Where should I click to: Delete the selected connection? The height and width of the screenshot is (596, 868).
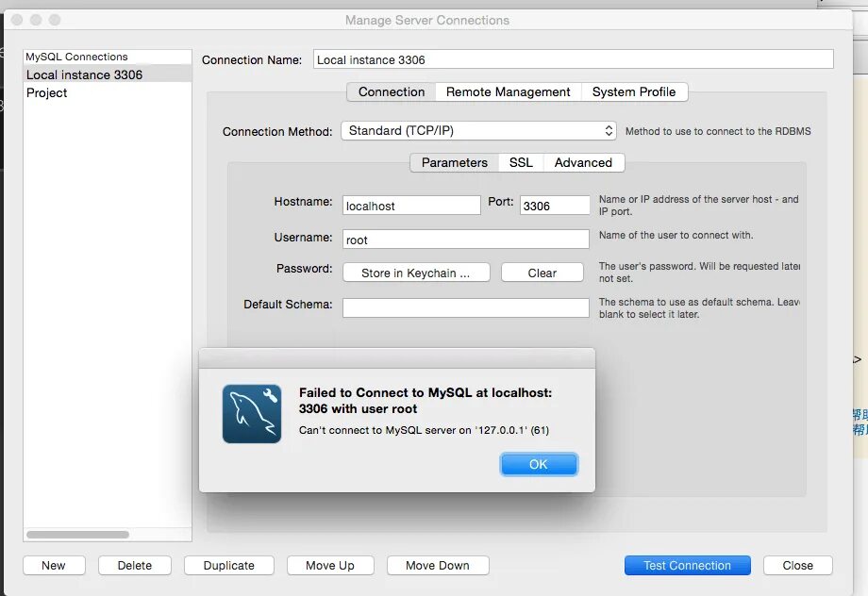[135, 566]
